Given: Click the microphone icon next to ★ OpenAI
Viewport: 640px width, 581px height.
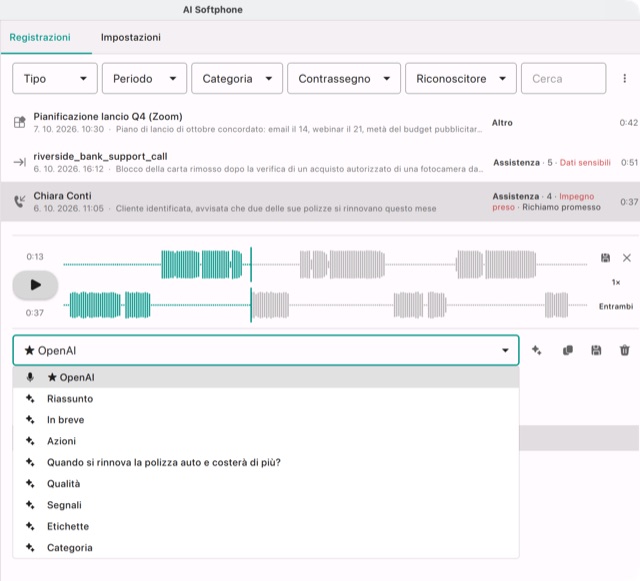Looking at the screenshot, I should [30, 377].
